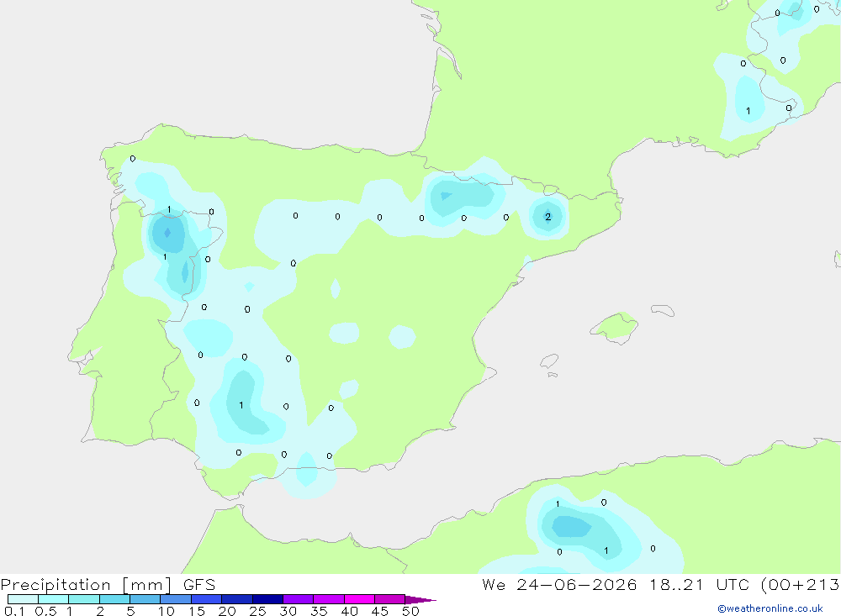Screen dimensions: 841x616
Task: Click the legend swatch between 10 and 15
Action: tap(176, 599)
